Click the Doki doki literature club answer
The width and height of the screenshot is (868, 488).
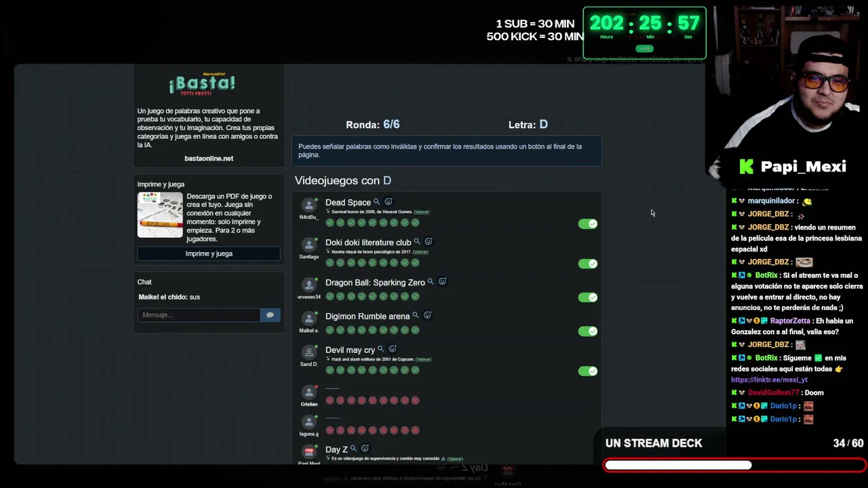pos(368,243)
